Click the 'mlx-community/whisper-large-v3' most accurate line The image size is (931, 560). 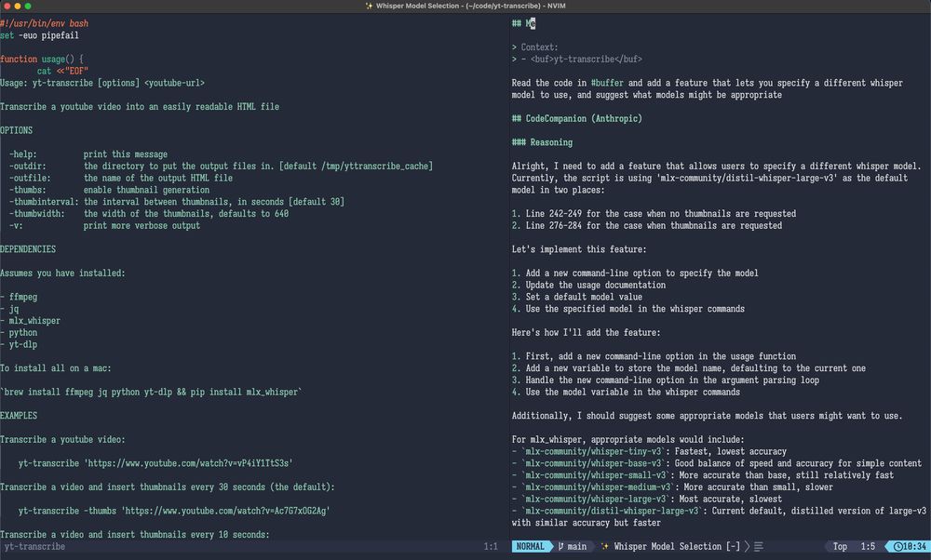(x=647, y=499)
